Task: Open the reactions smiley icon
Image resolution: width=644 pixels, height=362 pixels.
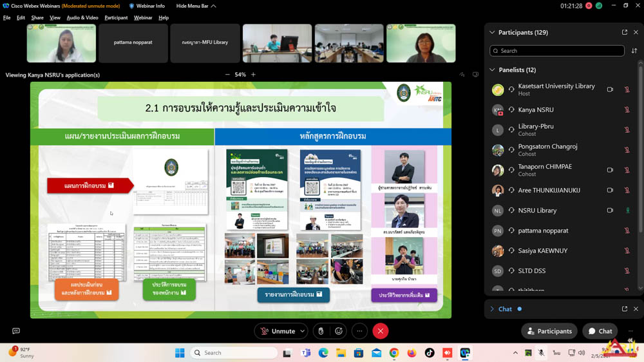Action: coord(339,331)
